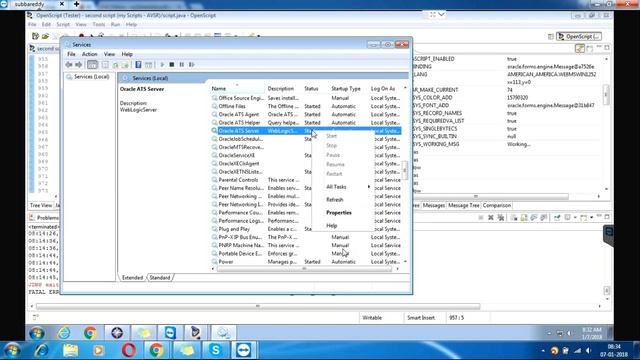
Task: Click the remote desktop Start button
Action: [37, 333]
